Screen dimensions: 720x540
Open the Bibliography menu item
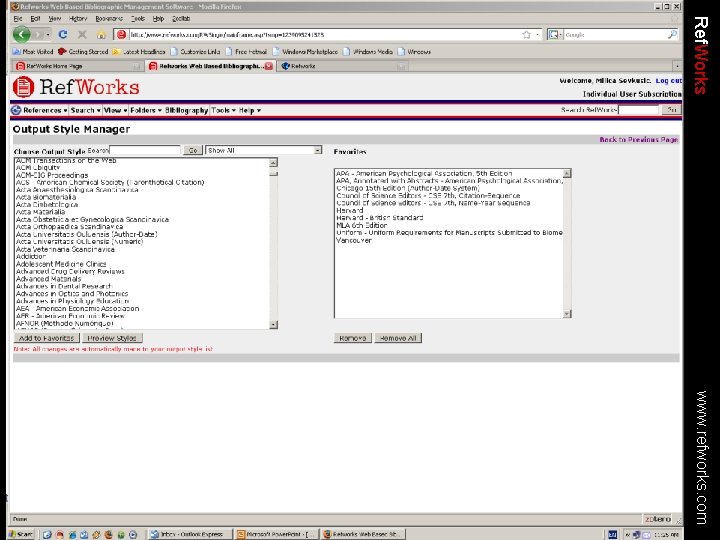(186, 110)
